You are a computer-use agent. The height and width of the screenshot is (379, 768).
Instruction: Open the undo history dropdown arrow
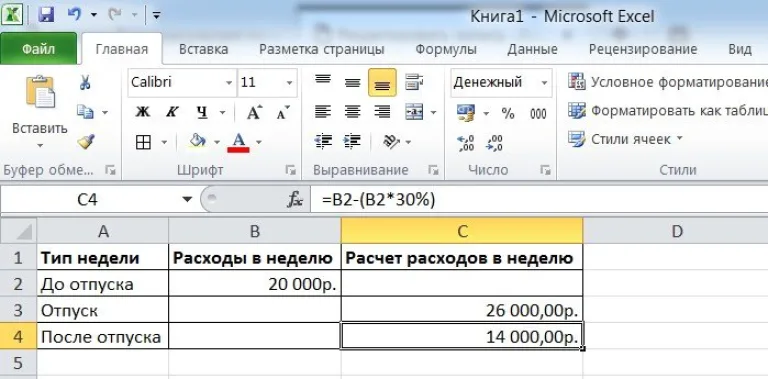click(93, 15)
